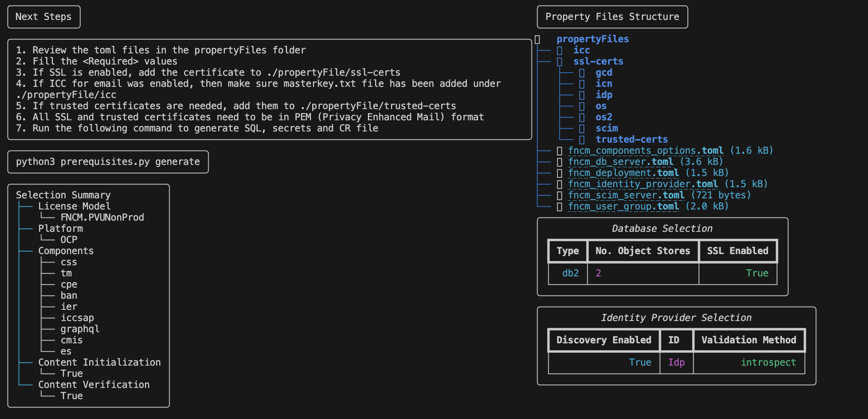
Task: Click the file icon for fncm_components_options.toml
Action: coord(559,151)
